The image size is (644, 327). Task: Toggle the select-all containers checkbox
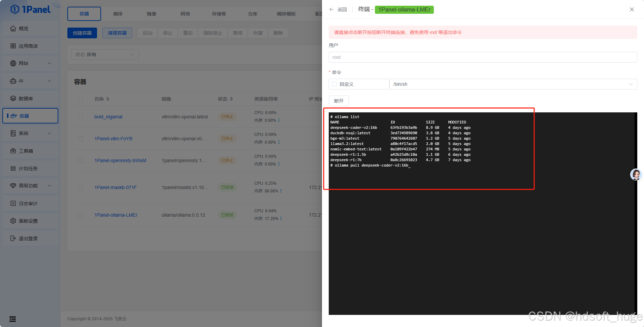click(80, 99)
